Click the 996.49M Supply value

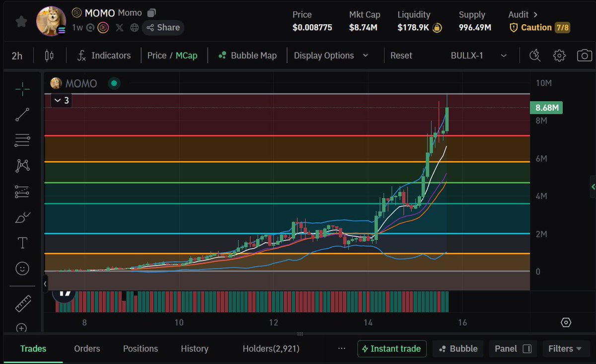475,28
